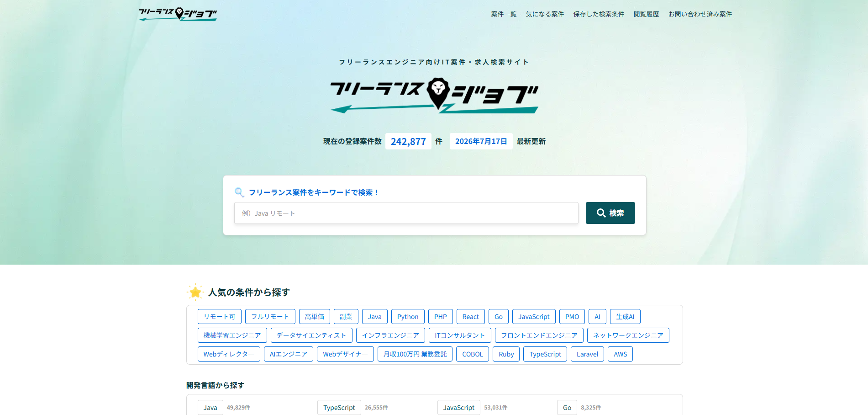
Task: Open 案件一覧 in the top navigation
Action: point(504,14)
